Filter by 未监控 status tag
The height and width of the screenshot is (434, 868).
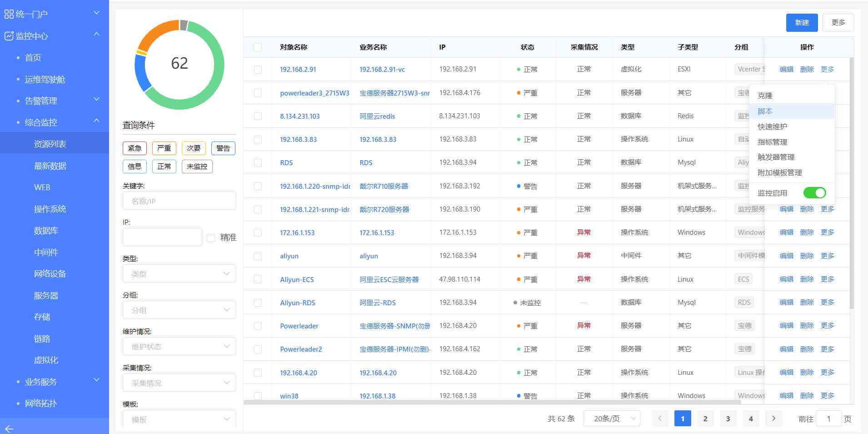(x=197, y=167)
